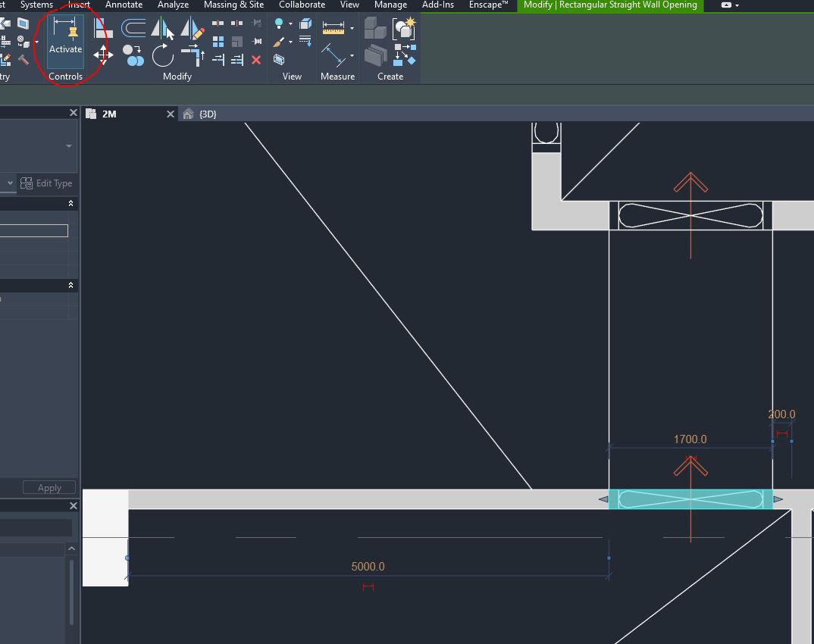Select the Split Element tool

pyautogui.click(x=218, y=23)
